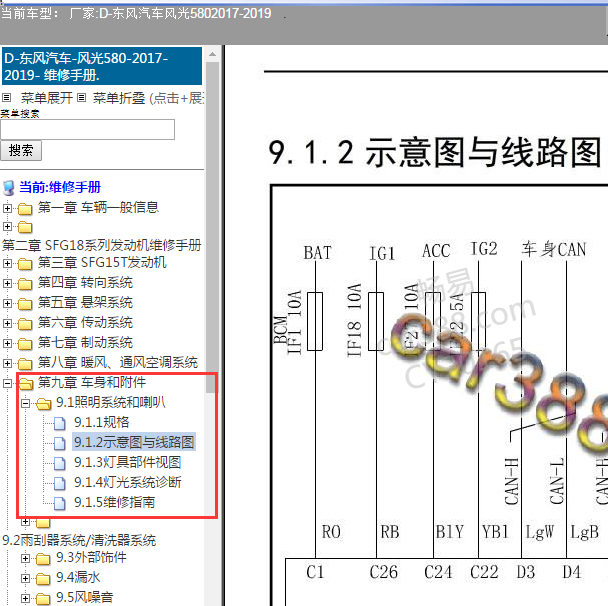Open 9.1.3灯具部件视图 page
Screen dimensions: 608x606
pos(128,463)
